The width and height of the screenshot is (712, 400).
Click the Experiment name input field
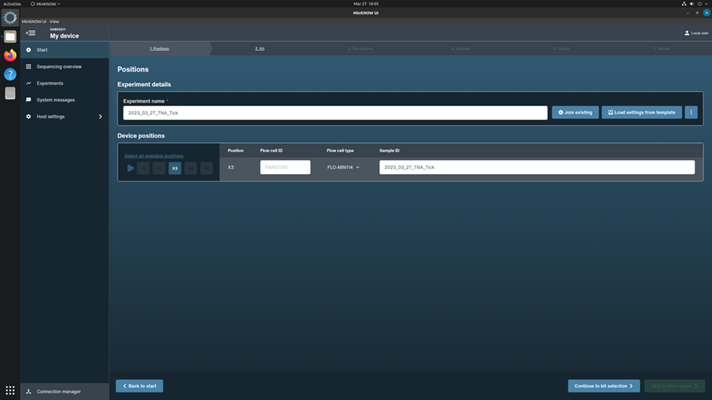coord(334,113)
